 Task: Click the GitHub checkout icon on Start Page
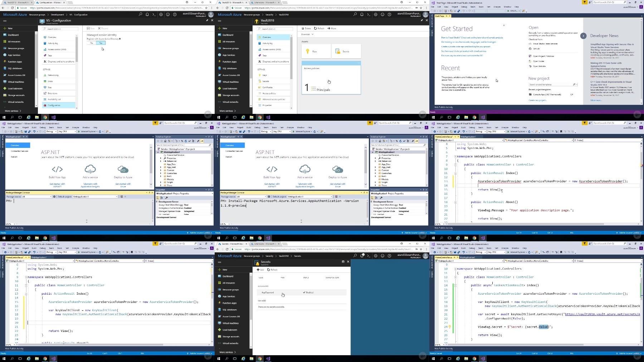[x=530, y=49]
